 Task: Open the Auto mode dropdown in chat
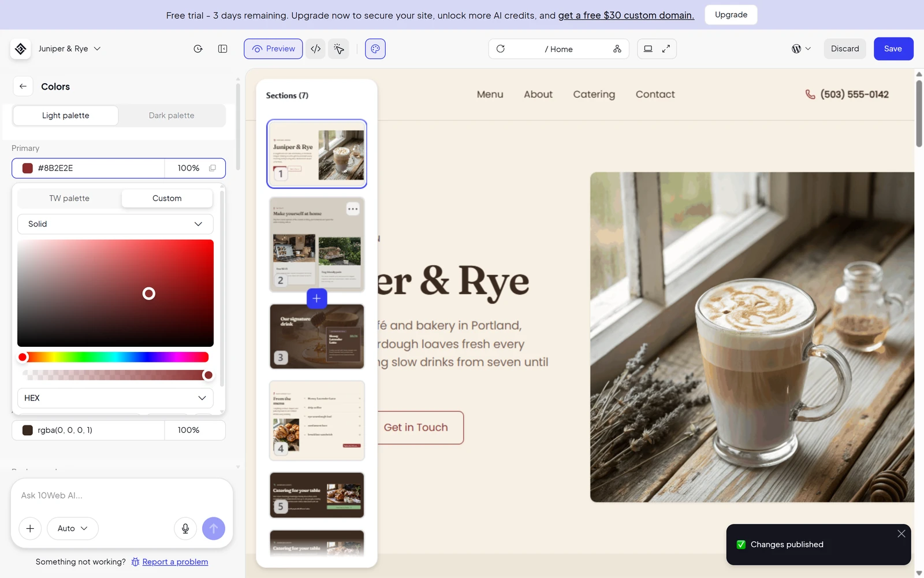[x=72, y=528]
